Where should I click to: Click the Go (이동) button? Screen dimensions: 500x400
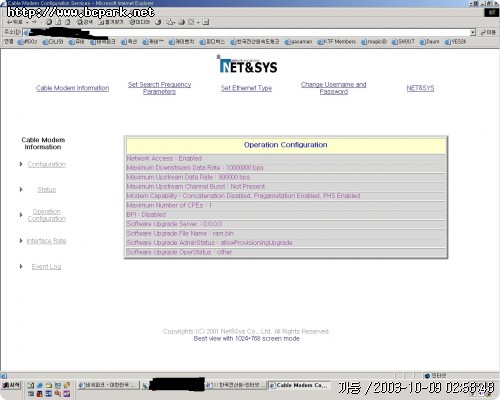488,32
